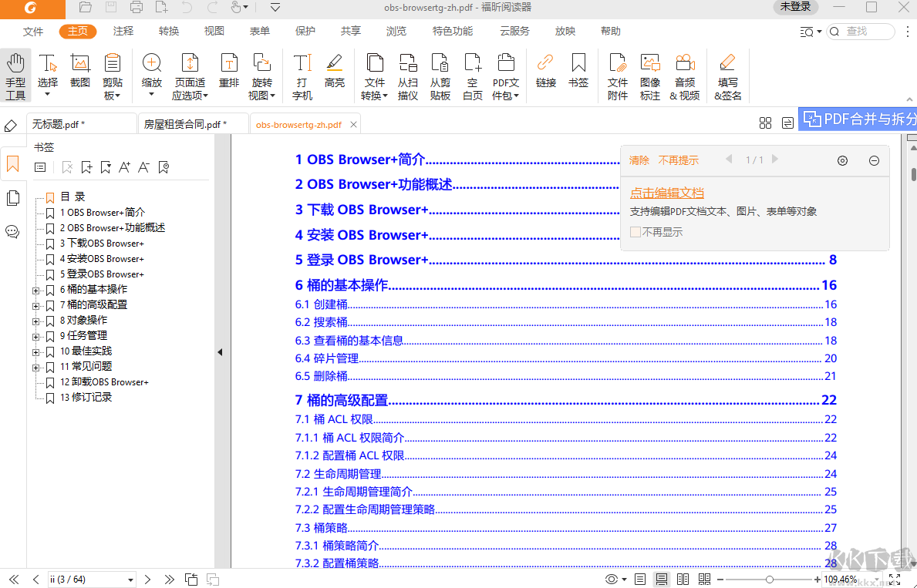
Task: Check the 不再显示 checkbox
Action: (635, 232)
